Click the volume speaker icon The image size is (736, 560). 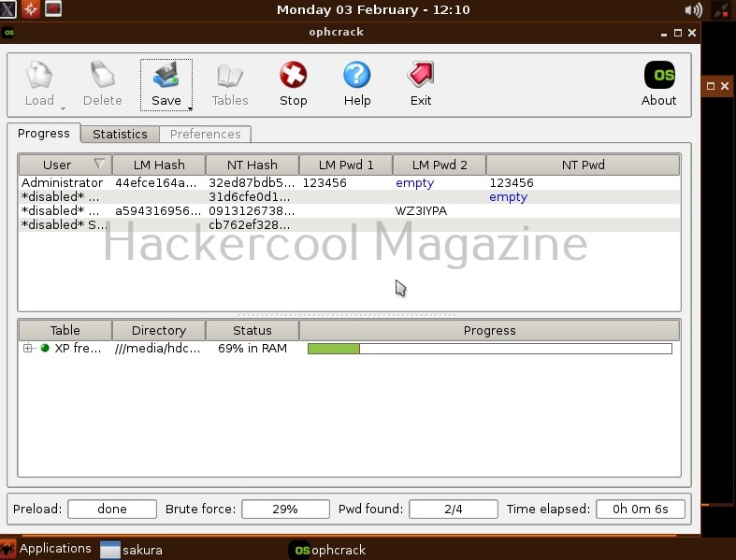[x=693, y=10]
